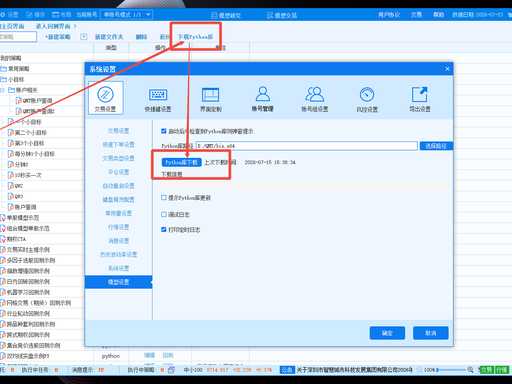Click the blue 公告 badge in status bar
Screen dimensions: 512x384
point(287,370)
